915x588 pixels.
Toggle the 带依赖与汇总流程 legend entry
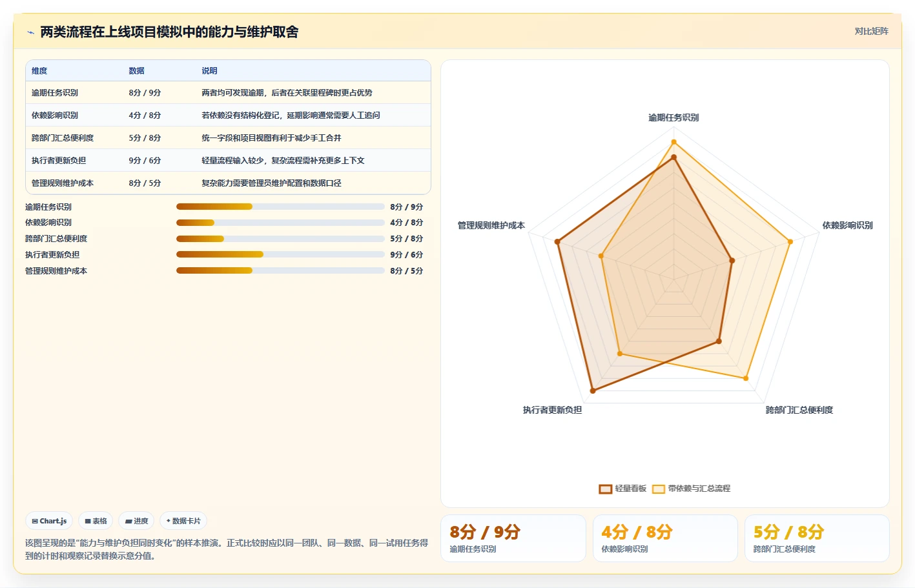(691, 489)
